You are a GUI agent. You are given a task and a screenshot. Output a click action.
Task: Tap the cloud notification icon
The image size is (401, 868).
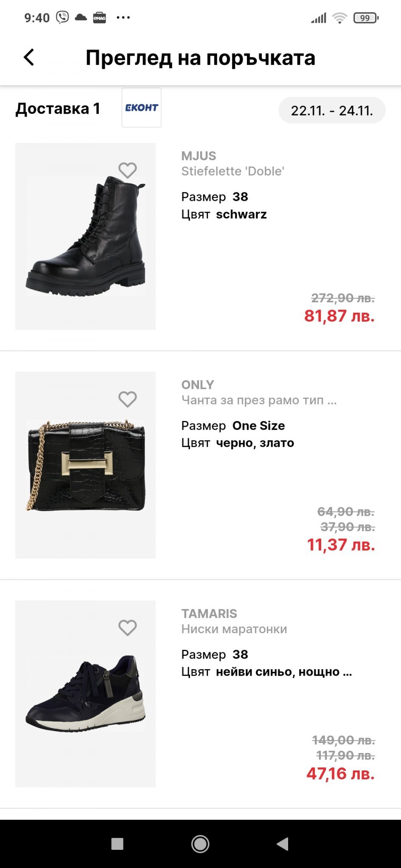(x=81, y=17)
